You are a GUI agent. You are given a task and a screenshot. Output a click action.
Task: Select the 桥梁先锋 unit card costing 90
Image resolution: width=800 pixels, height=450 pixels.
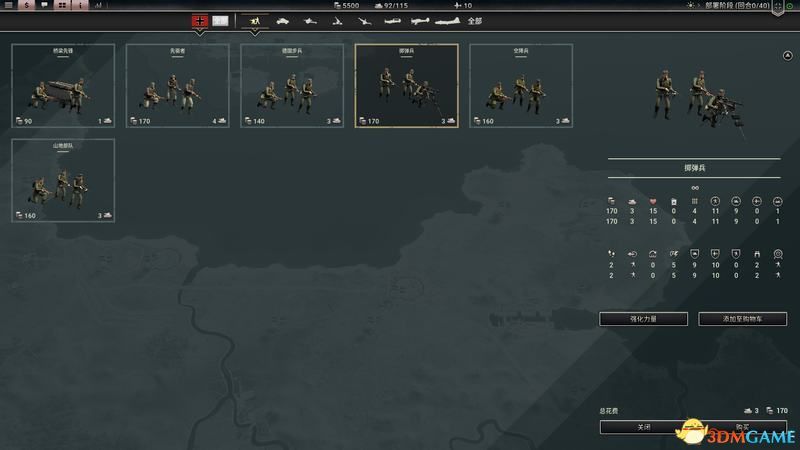[x=63, y=86]
